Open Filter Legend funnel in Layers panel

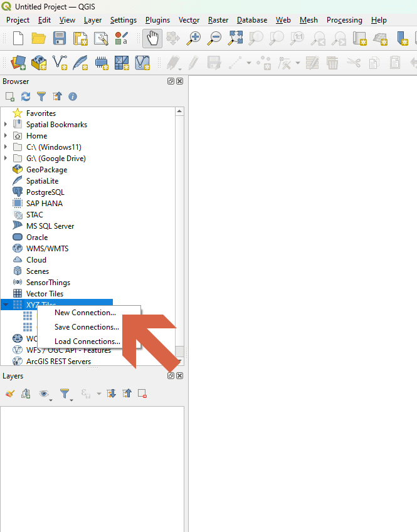pos(65,394)
